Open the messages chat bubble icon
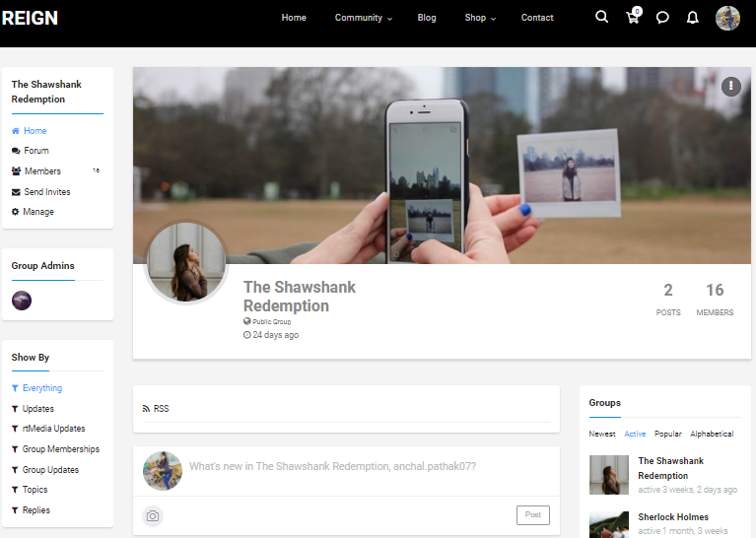Image resolution: width=756 pixels, height=538 pixels. [x=662, y=18]
